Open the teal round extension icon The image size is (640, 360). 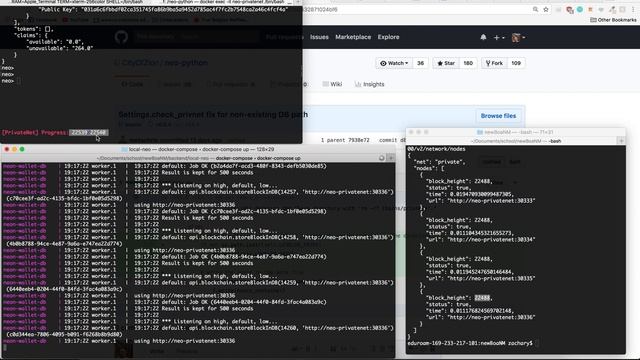coord(580,9)
